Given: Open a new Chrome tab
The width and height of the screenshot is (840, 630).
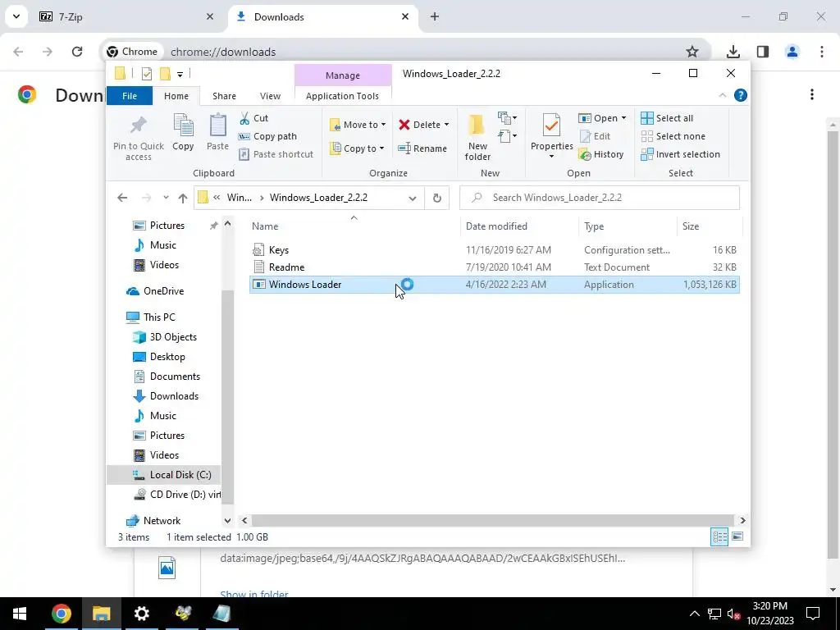Looking at the screenshot, I should (x=435, y=16).
